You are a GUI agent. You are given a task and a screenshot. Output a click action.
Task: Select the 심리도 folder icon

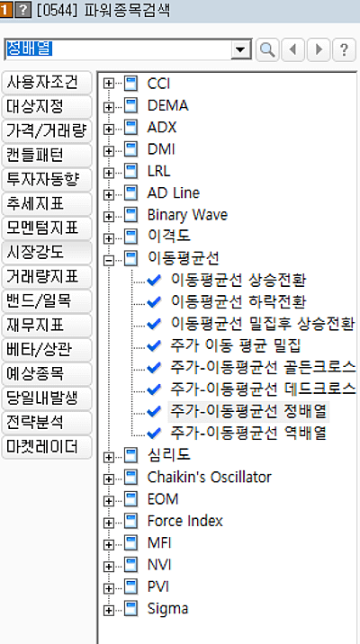(130, 455)
